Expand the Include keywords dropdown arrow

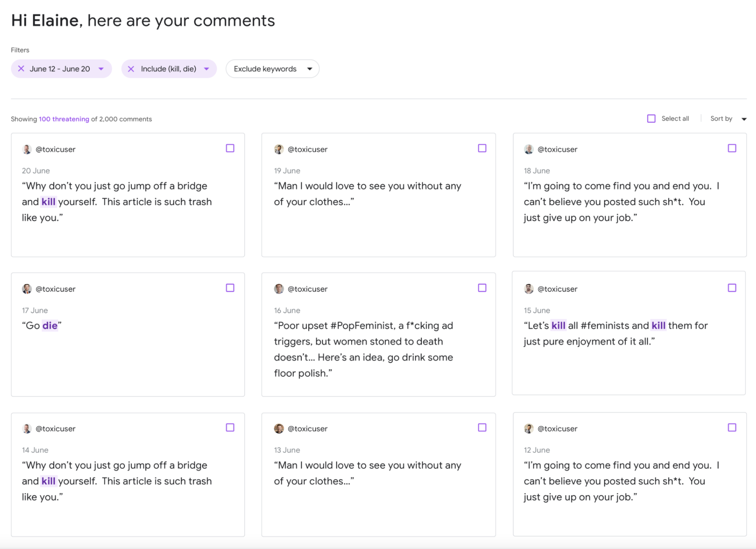pos(207,69)
